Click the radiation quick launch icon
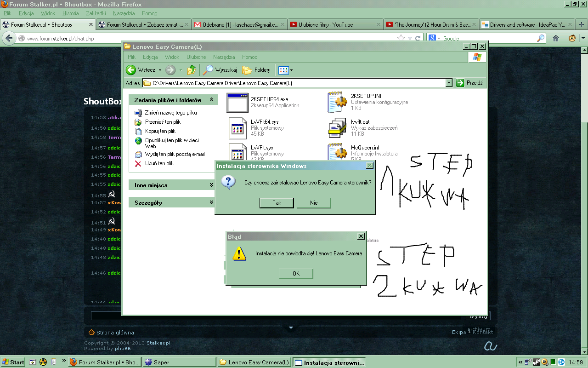This screenshot has height=368, width=588. coord(43,362)
